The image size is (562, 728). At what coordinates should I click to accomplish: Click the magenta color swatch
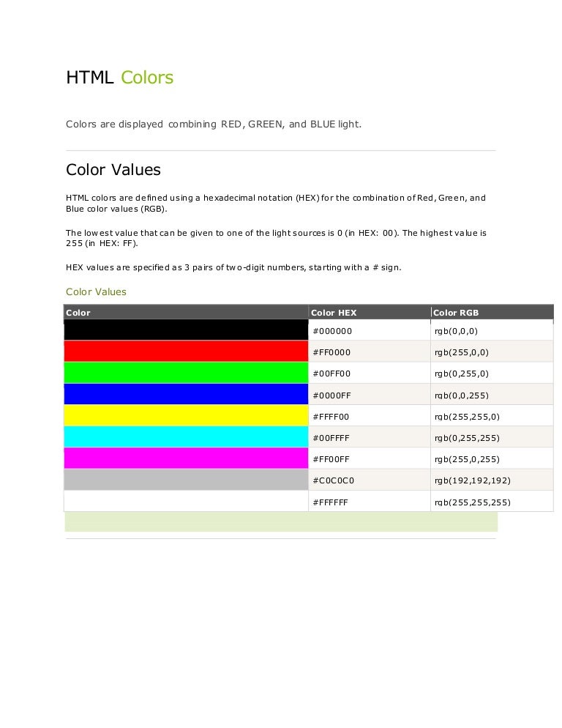pyautogui.click(x=186, y=458)
